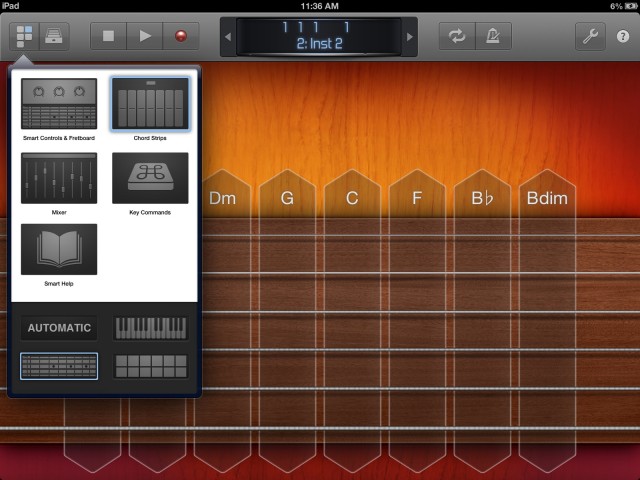This screenshot has height=480, width=640.
Task: Toggle the metronome click
Action: point(493,36)
